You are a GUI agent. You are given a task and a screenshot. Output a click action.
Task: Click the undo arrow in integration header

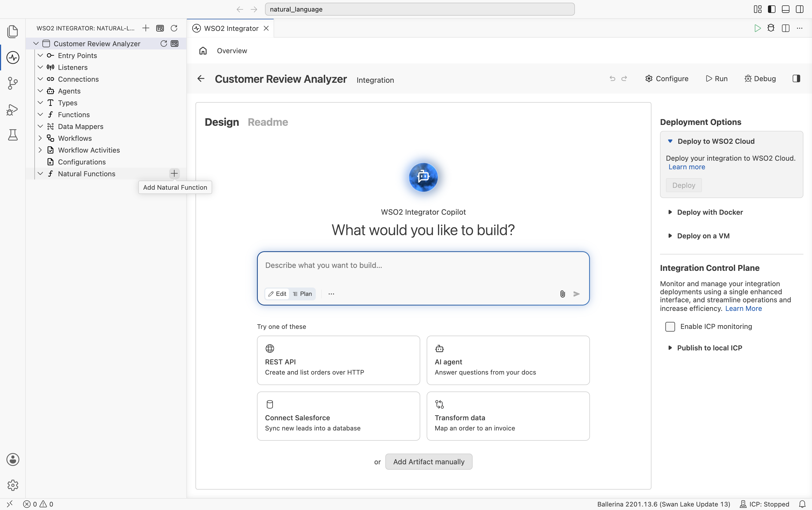pyautogui.click(x=612, y=78)
